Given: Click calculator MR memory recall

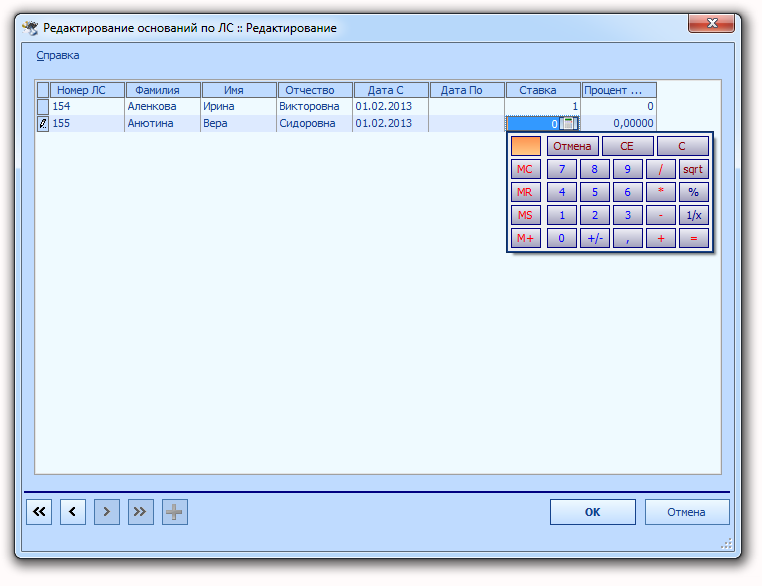Looking at the screenshot, I should pyautogui.click(x=525, y=192).
